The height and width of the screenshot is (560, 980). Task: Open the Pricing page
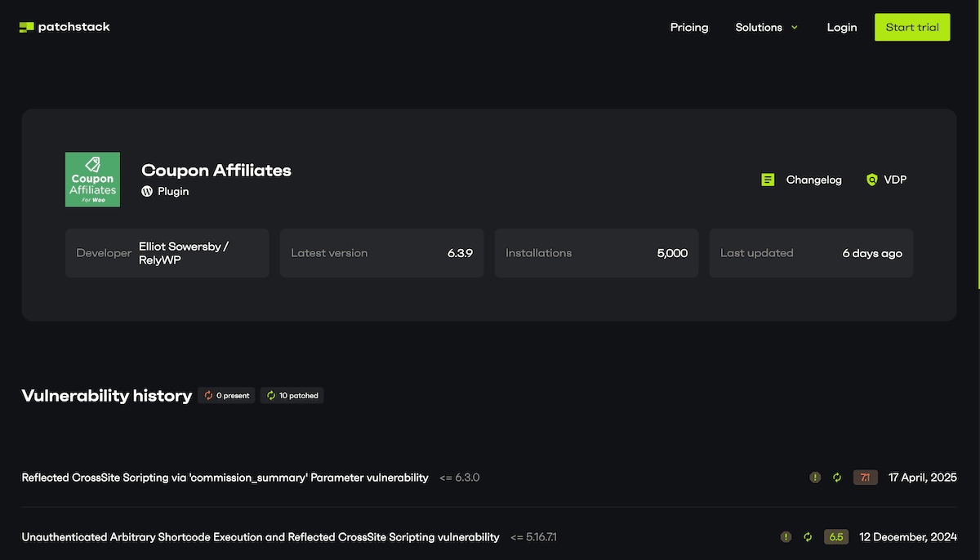click(x=689, y=27)
